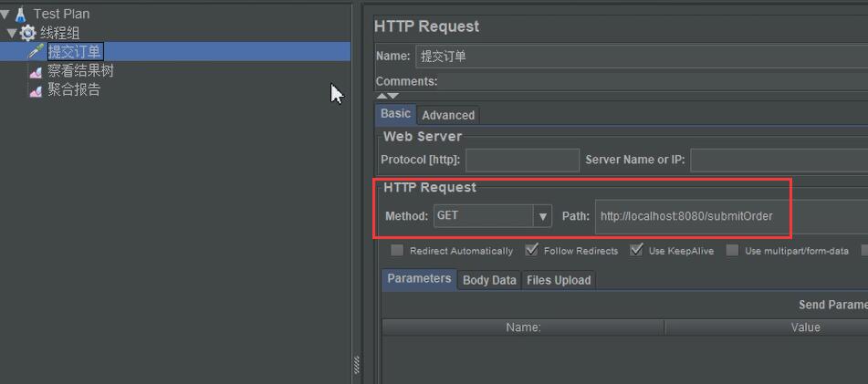This screenshot has height=384, width=868.
Task: Click the 提交订单 sampler pipette icon
Action: pyautogui.click(x=37, y=52)
